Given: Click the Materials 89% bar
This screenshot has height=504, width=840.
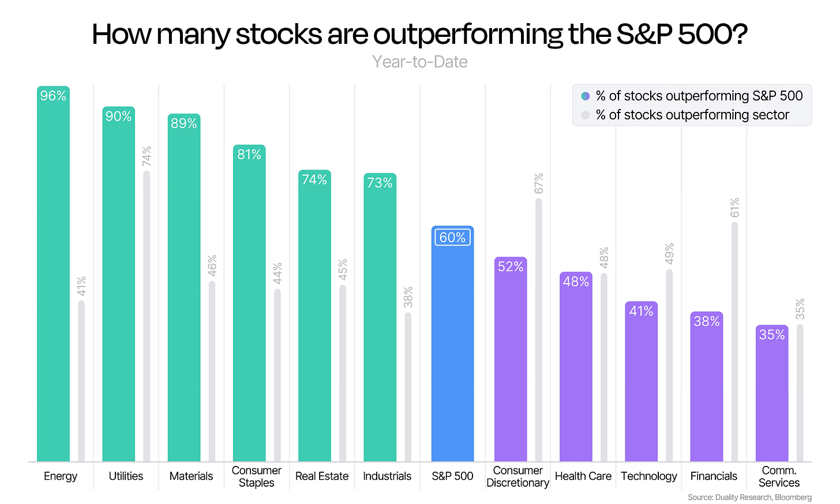Looking at the screenshot, I should 184,288.
